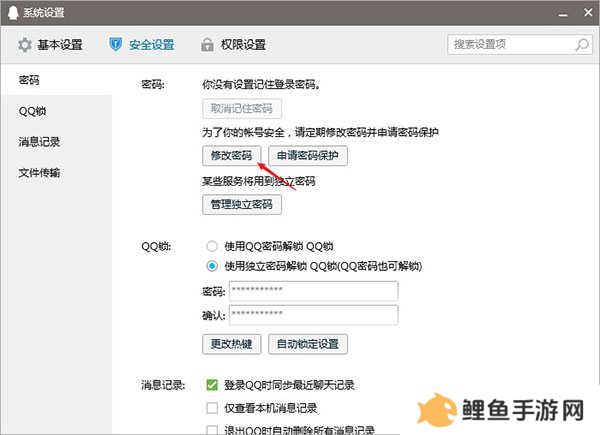Click the 为了你的帐号安全 notice text
This screenshot has width=600, height=435.
pyautogui.click(x=320, y=132)
